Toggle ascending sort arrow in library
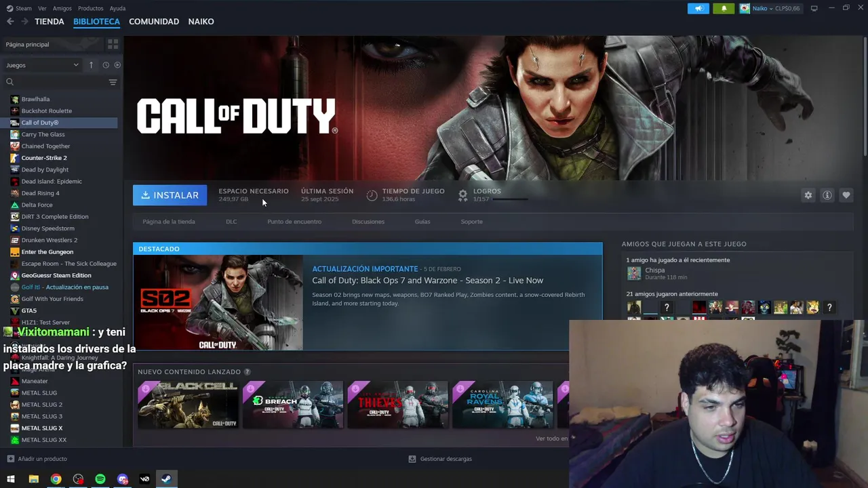 point(91,65)
